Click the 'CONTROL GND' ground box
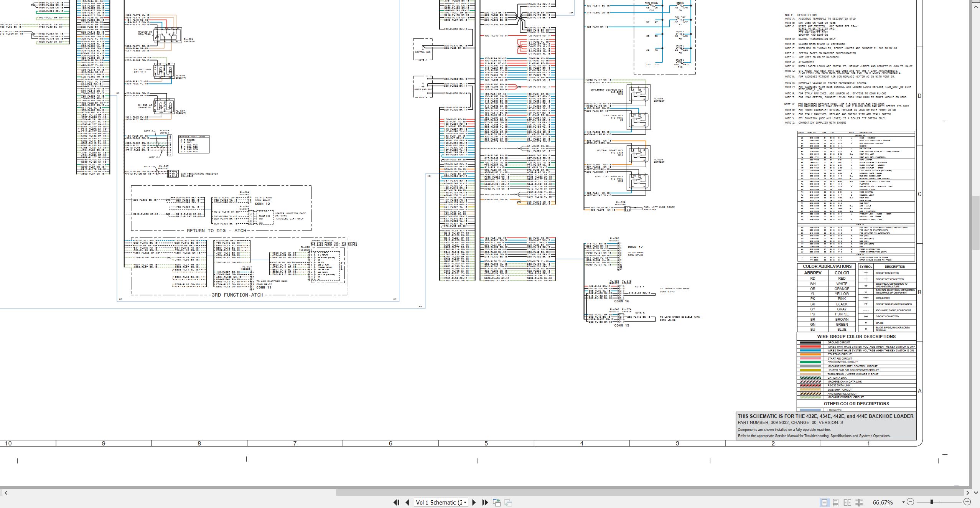Screen dimensions: 980x508 423,49
